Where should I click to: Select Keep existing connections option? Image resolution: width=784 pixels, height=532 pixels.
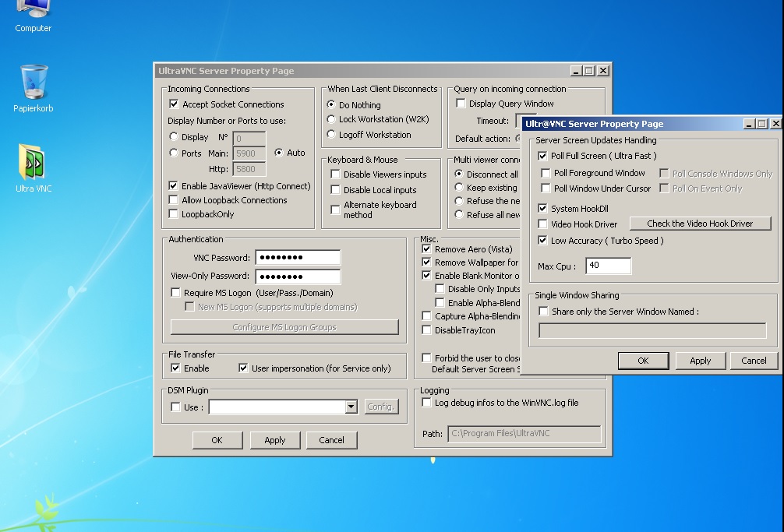point(458,187)
